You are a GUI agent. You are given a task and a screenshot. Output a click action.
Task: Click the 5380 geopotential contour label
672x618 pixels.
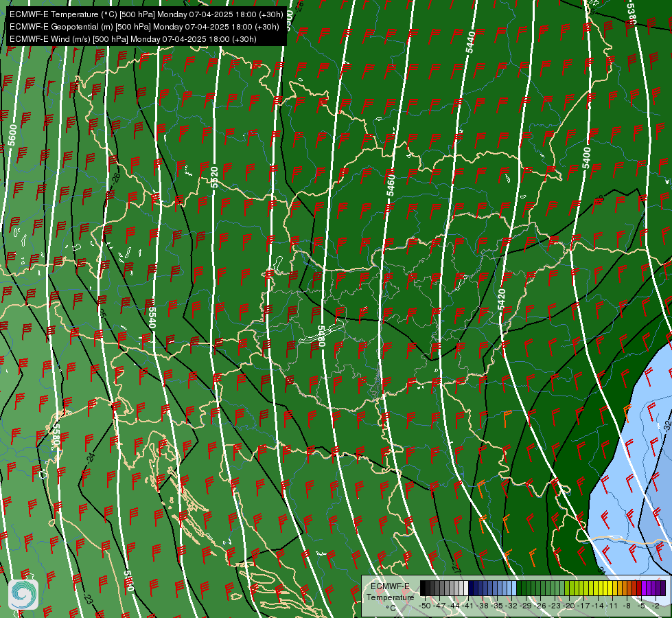point(632,14)
